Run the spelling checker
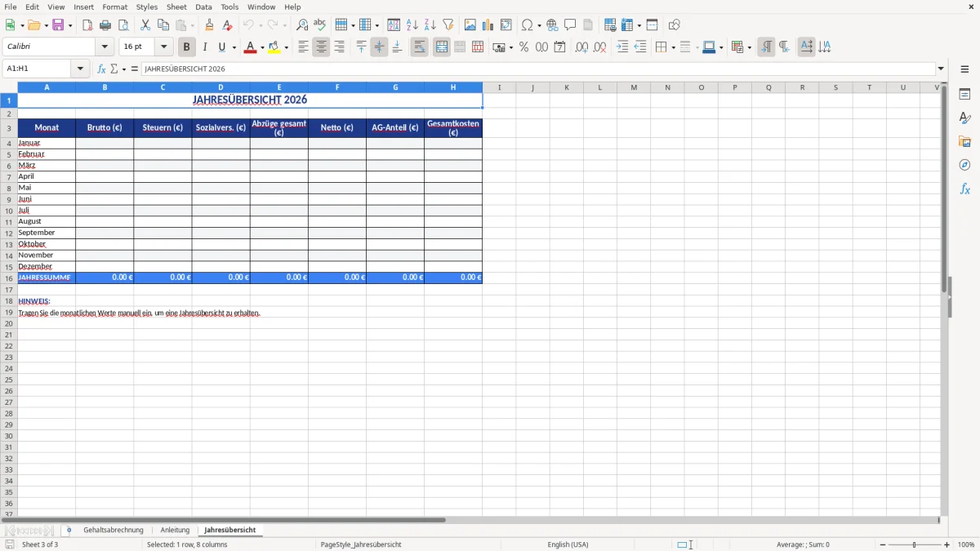 (x=319, y=24)
